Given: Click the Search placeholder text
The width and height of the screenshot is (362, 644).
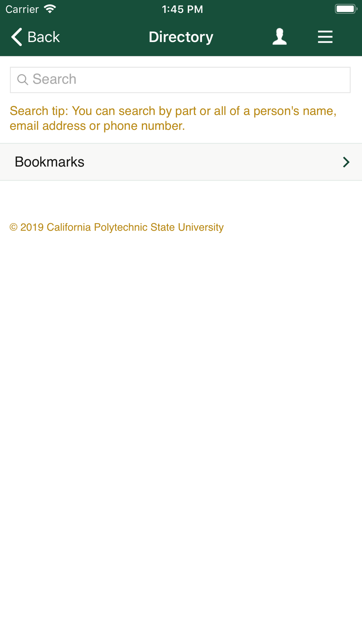Looking at the screenshot, I should coord(54,79).
